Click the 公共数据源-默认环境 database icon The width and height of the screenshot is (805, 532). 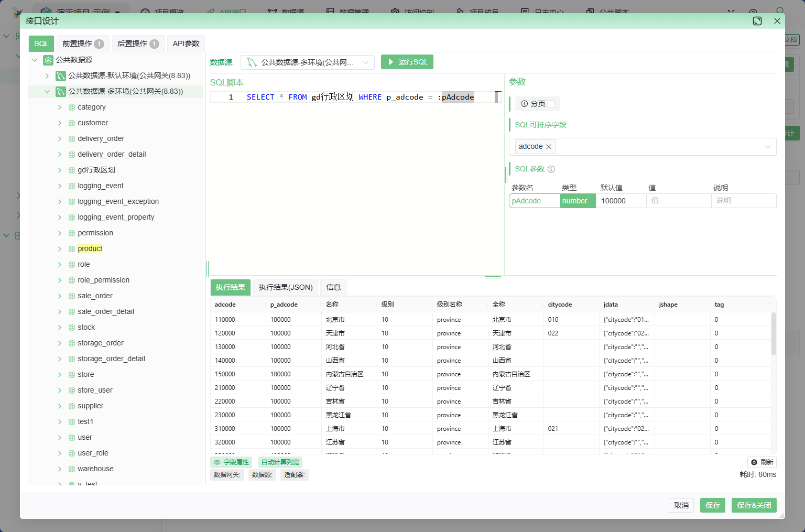pyautogui.click(x=61, y=76)
